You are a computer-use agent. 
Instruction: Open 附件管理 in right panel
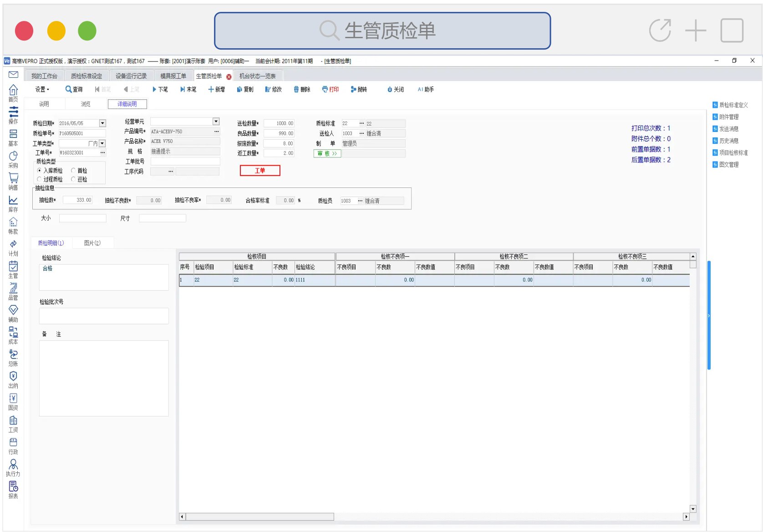click(x=728, y=117)
